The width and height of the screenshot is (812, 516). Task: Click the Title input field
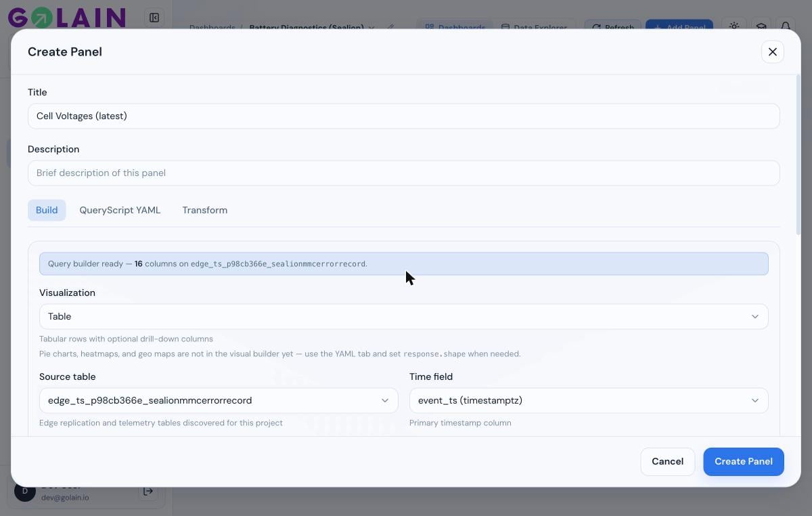coord(403,116)
